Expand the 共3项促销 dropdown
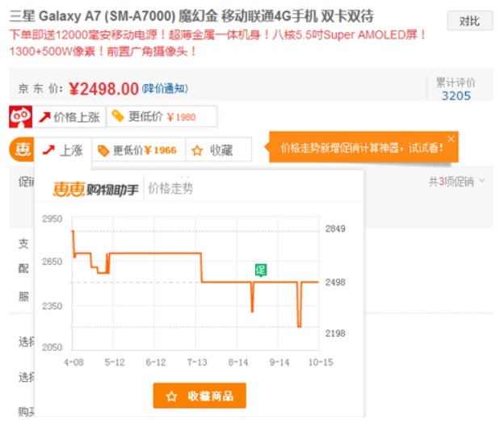The image size is (504, 440). coord(457,182)
